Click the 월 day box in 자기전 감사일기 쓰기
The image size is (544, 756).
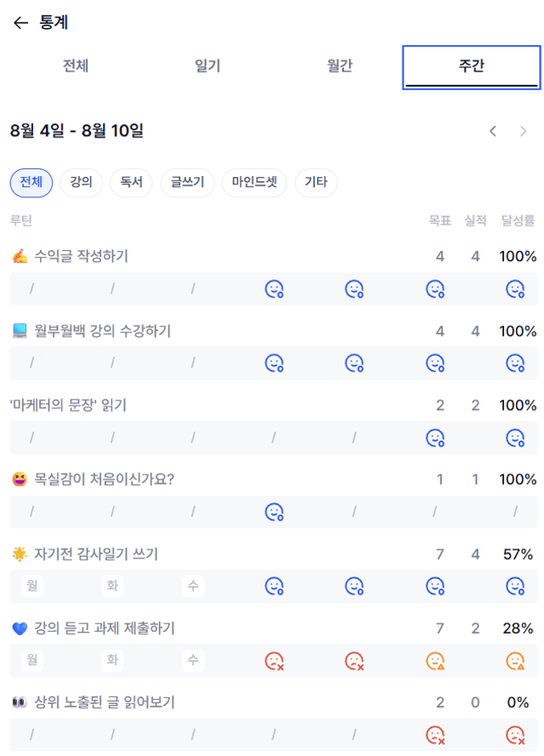click(x=32, y=585)
